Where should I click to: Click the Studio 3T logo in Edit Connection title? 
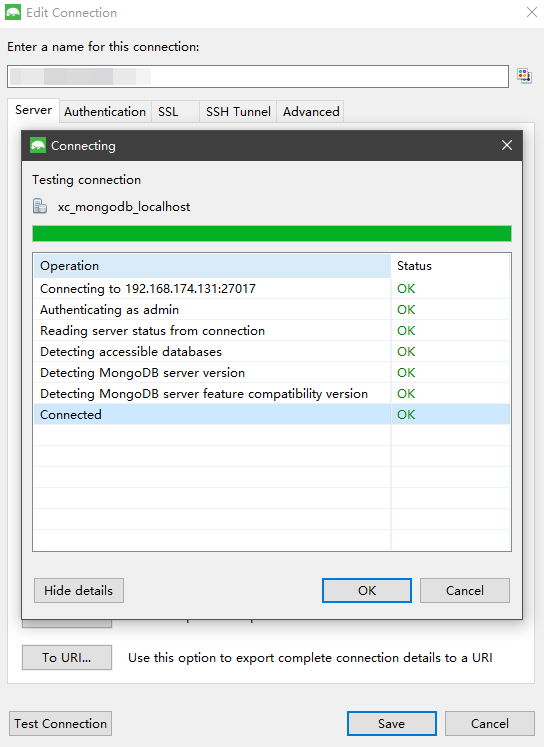[x=13, y=12]
